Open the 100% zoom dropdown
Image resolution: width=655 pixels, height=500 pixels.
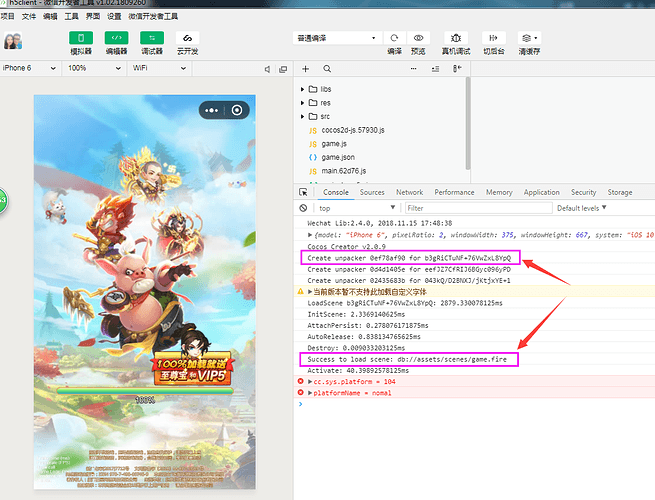click(x=94, y=68)
